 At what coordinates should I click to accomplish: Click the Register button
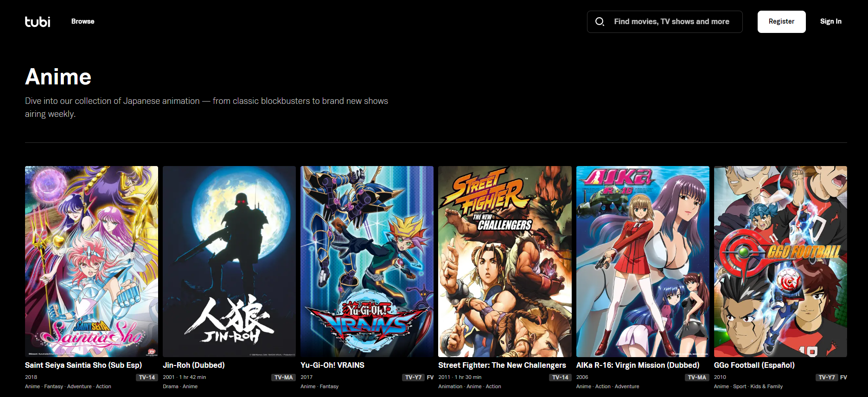(781, 22)
